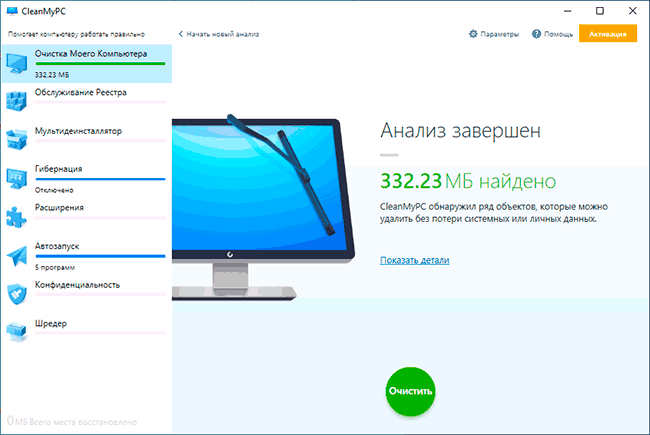Close the CleanMyPC window
The image size is (650, 435).
[632, 11]
